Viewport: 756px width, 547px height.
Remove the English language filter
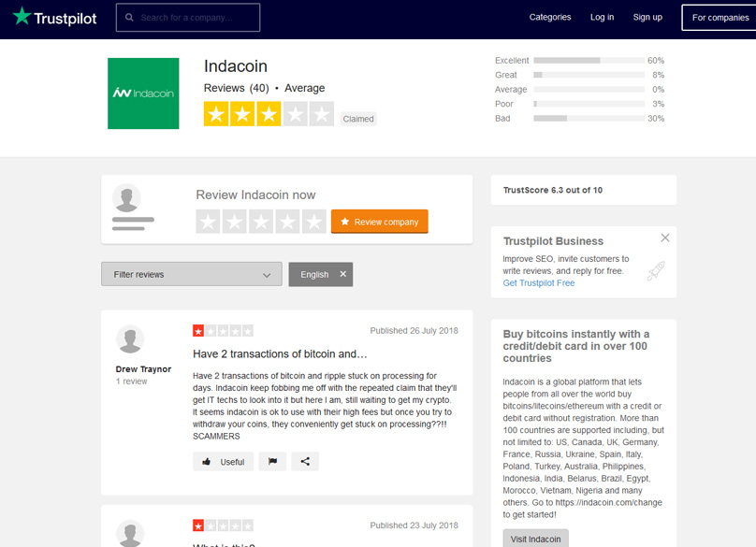tap(343, 274)
